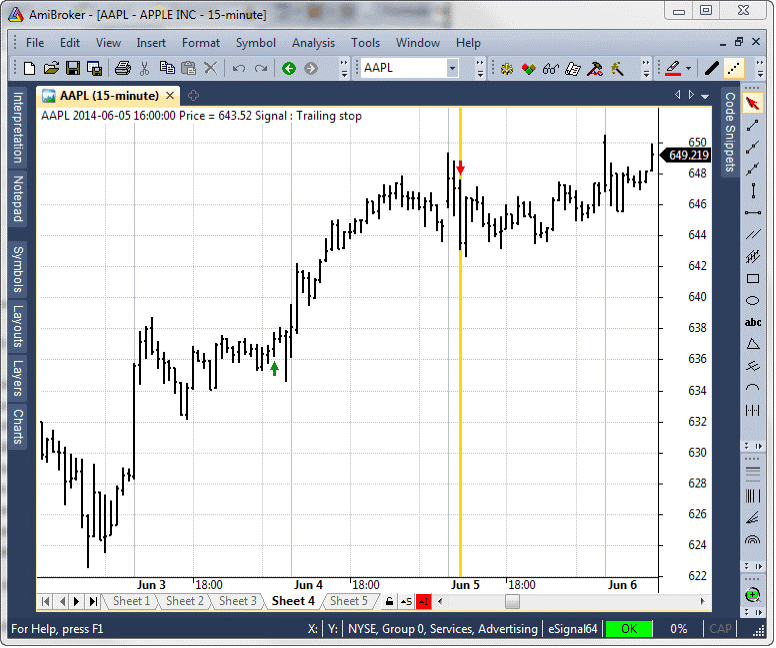Click the red sell arrow marker
The width and height of the screenshot is (776, 648).
[460, 168]
